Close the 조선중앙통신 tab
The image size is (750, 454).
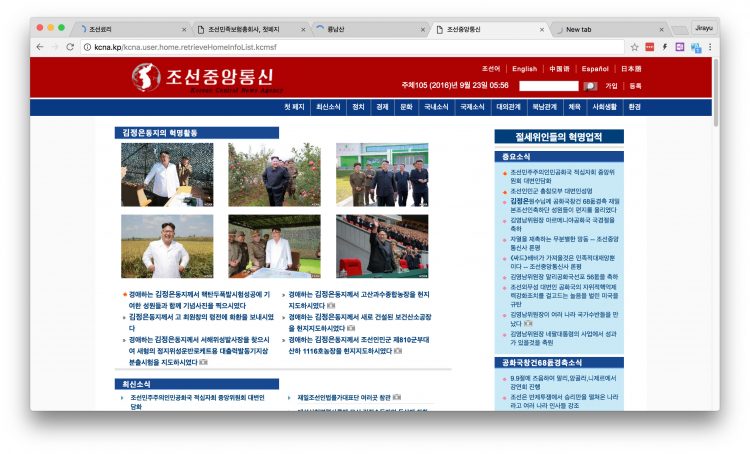click(542, 30)
